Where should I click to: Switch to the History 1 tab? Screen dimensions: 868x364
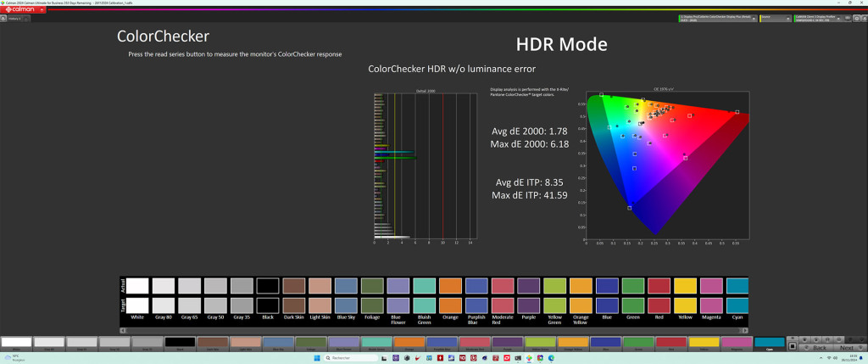tap(15, 19)
